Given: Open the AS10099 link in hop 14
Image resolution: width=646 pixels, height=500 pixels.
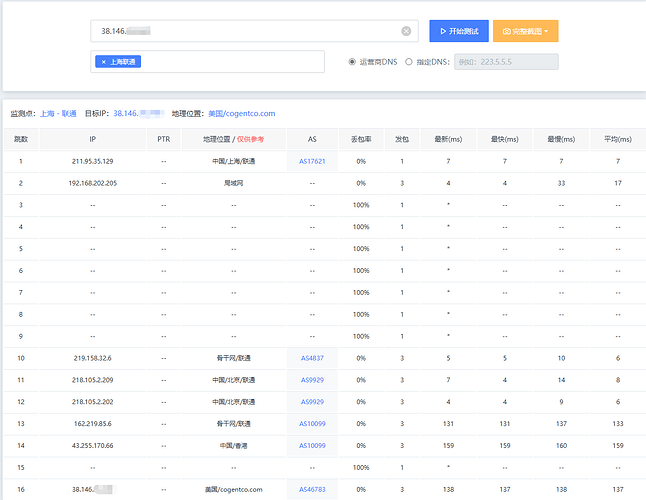Looking at the screenshot, I should (x=312, y=445).
